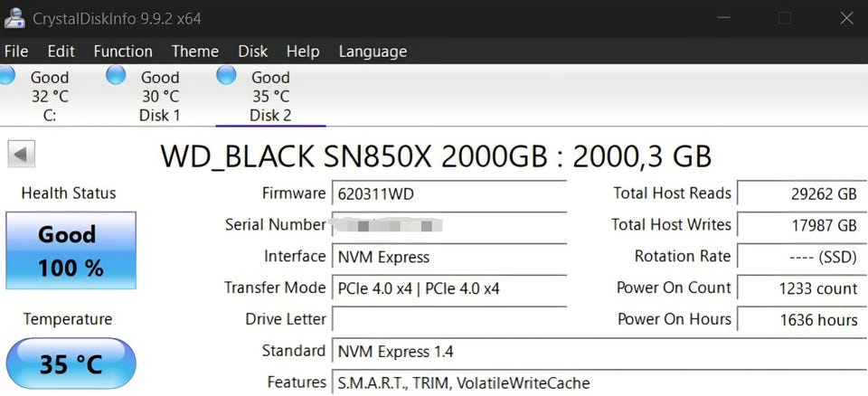Open the Theme menu
The width and height of the screenshot is (868, 396).
tap(195, 52)
